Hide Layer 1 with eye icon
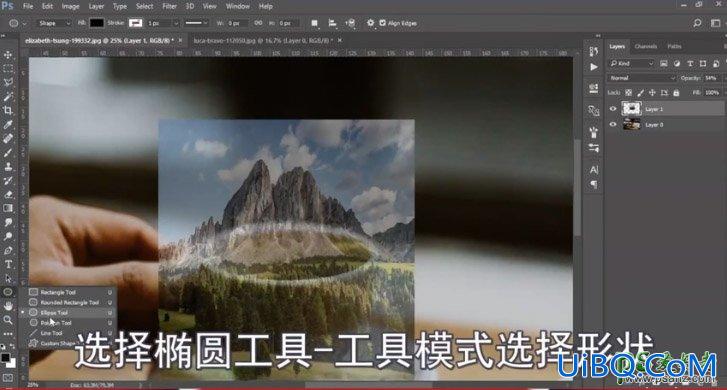This screenshot has height=390, width=727. (613, 109)
